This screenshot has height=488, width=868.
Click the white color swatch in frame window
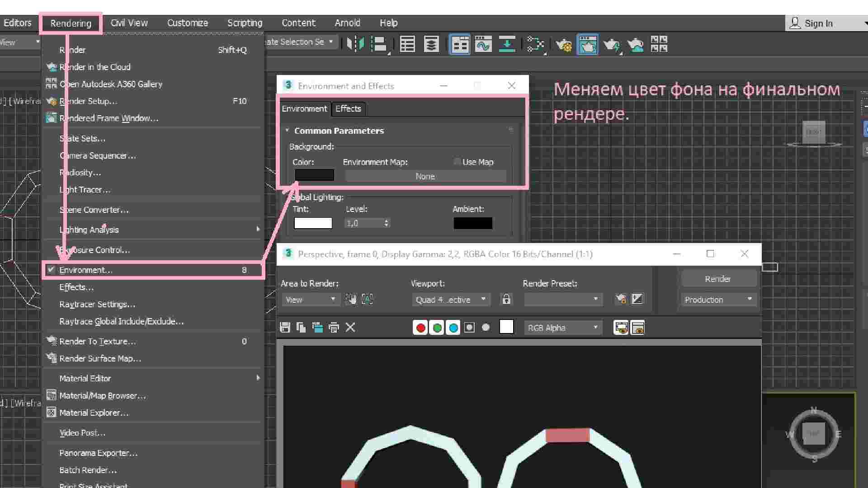(x=506, y=327)
